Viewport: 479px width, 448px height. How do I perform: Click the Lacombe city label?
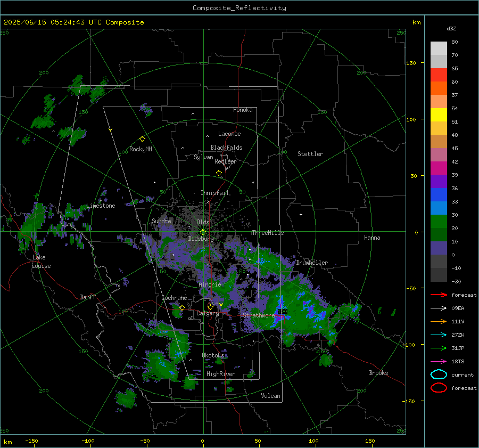pos(229,134)
